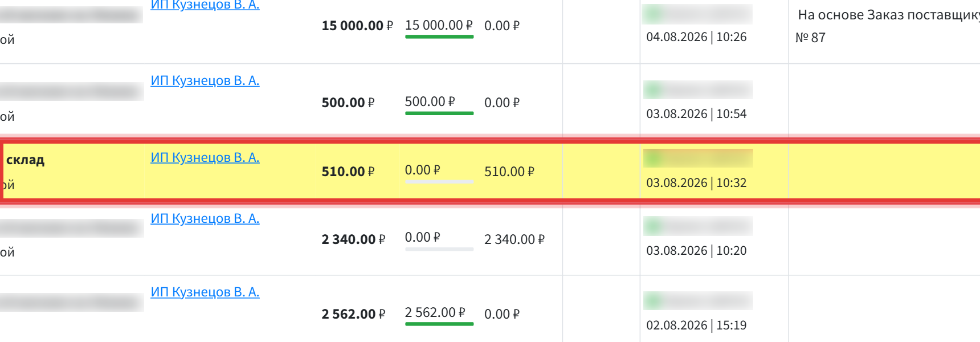The width and height of the screenshot is (980, 342).
Task: Open ИП Кузнецов link in highlighted склад row
Action: (205, 158)
